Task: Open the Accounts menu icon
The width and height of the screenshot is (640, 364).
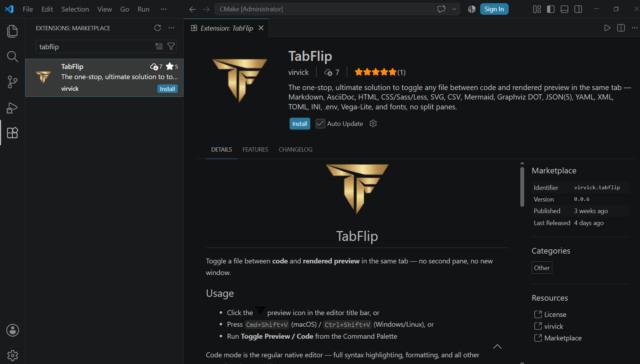Action: (x=13, y=330)
